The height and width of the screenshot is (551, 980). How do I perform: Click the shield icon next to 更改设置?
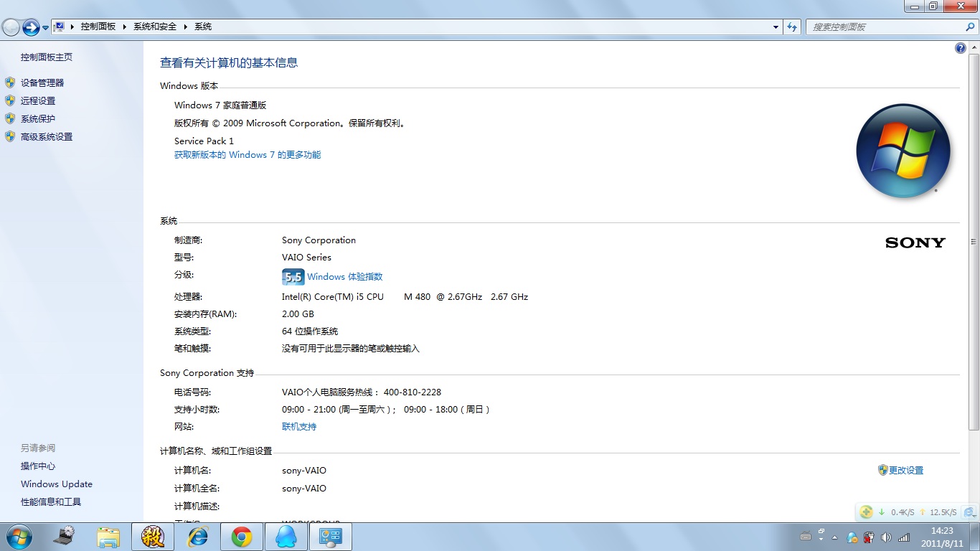click(x=883, y=470)
